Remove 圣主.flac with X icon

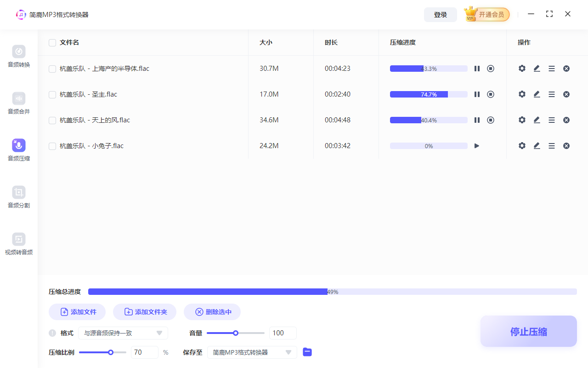pyautogui.click(x=566, y=94)
